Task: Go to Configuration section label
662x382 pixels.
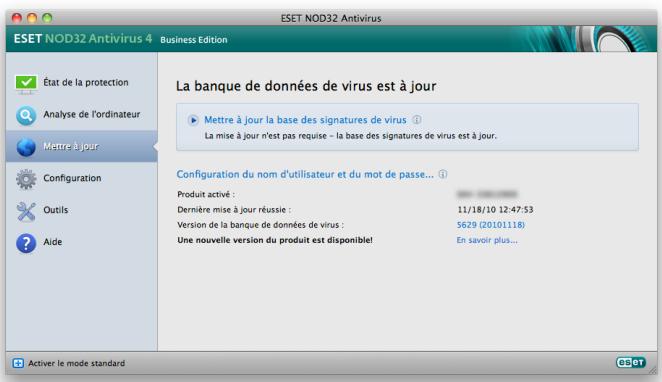Action: coord(72,178)
